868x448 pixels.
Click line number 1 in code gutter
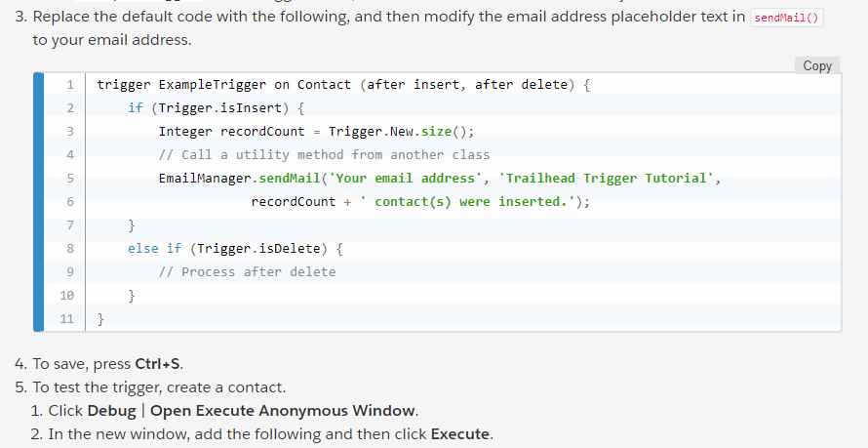70,85
